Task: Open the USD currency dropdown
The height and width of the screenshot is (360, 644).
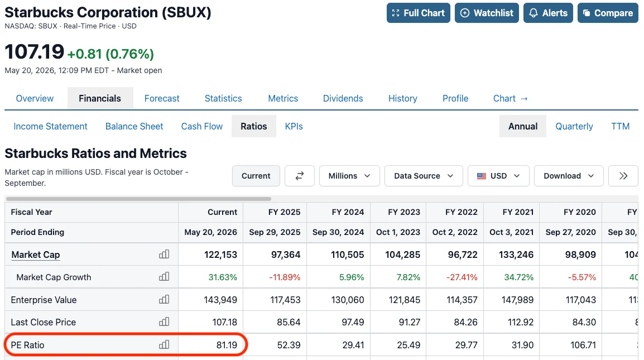Action: pos(498,176)
